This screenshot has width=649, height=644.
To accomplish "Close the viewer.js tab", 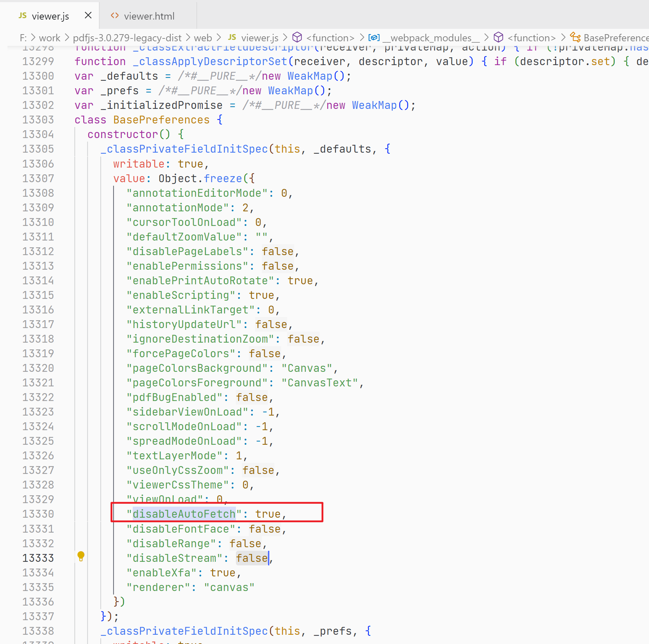I will pyautogui.click(x=88, y=15).
